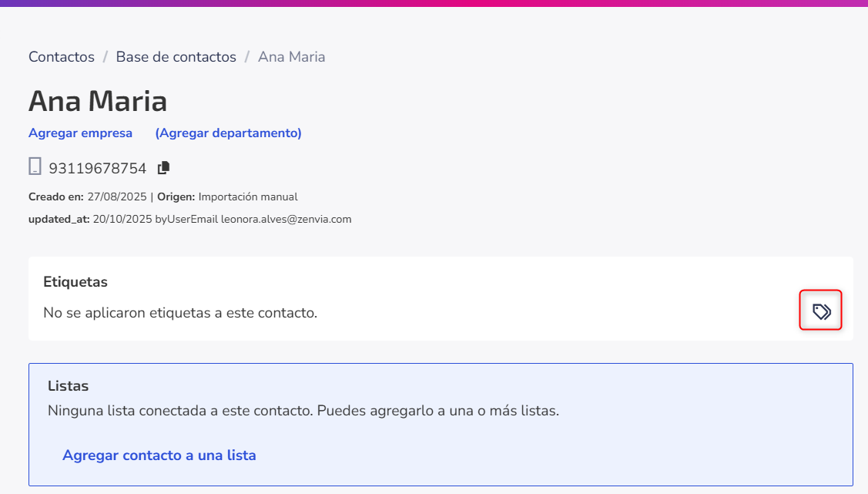Click the 'No se aplicaron etiquetas' message

point(180,313)
